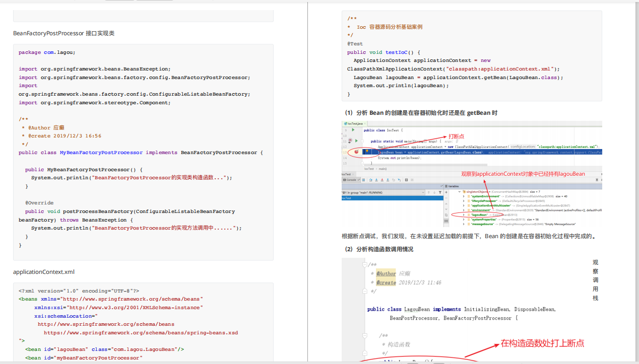Click '@create 2019/12/3 16:56' comment line

[61, 136]
